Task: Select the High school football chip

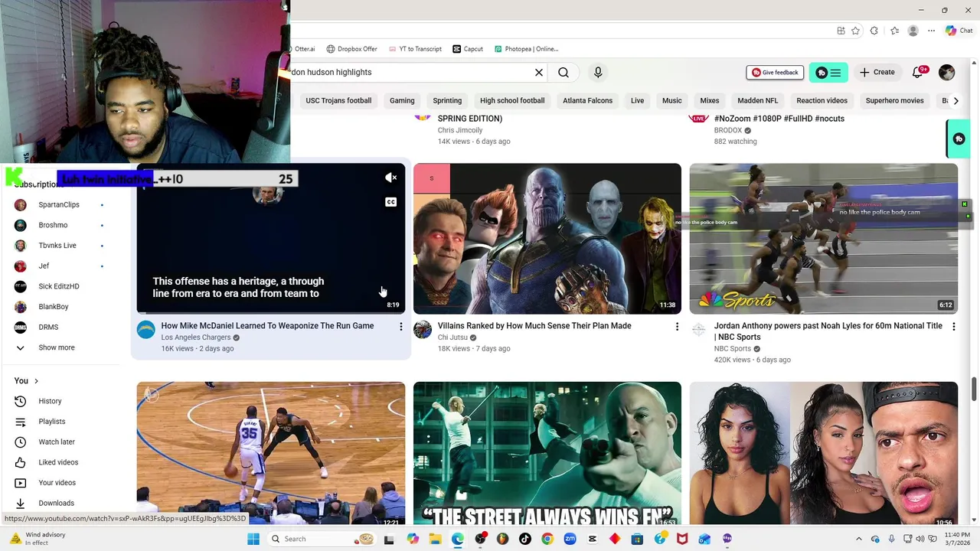Action: pos(512,100)
